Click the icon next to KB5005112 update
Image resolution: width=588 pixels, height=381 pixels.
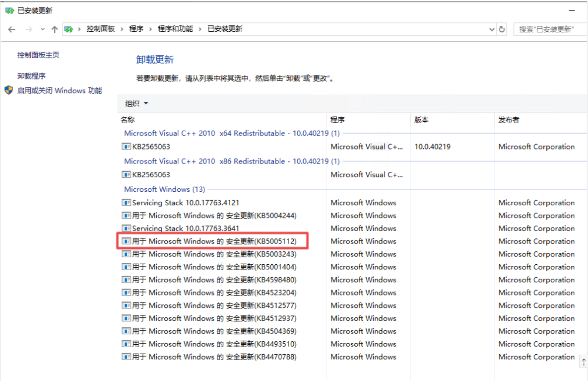point(127,241)
